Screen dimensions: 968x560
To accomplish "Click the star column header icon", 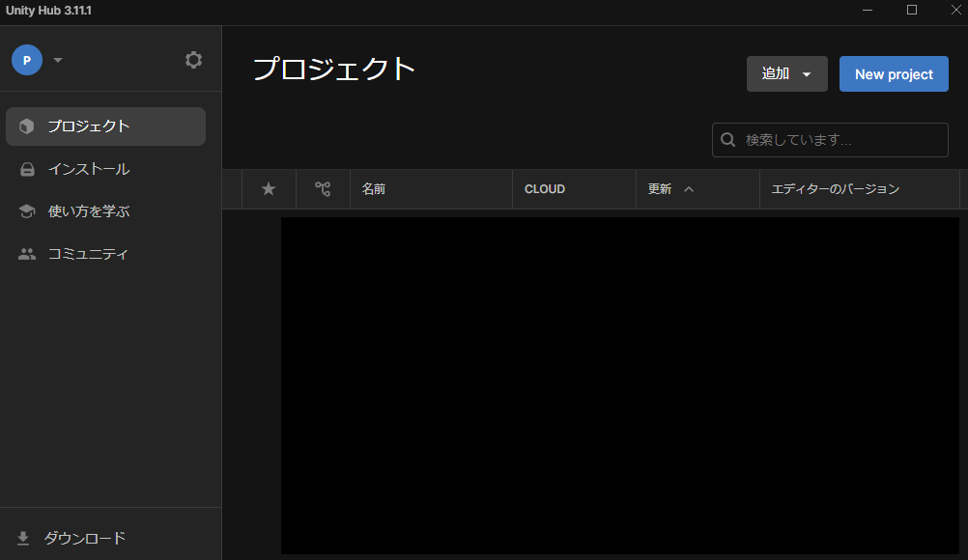I will (269, 188).
